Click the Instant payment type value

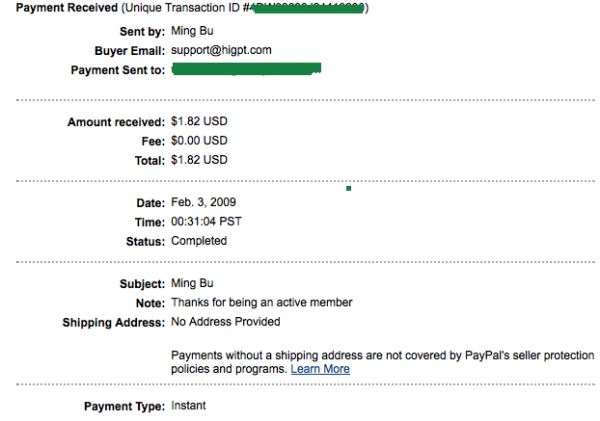pyautogui.click(x=188, y=406)
